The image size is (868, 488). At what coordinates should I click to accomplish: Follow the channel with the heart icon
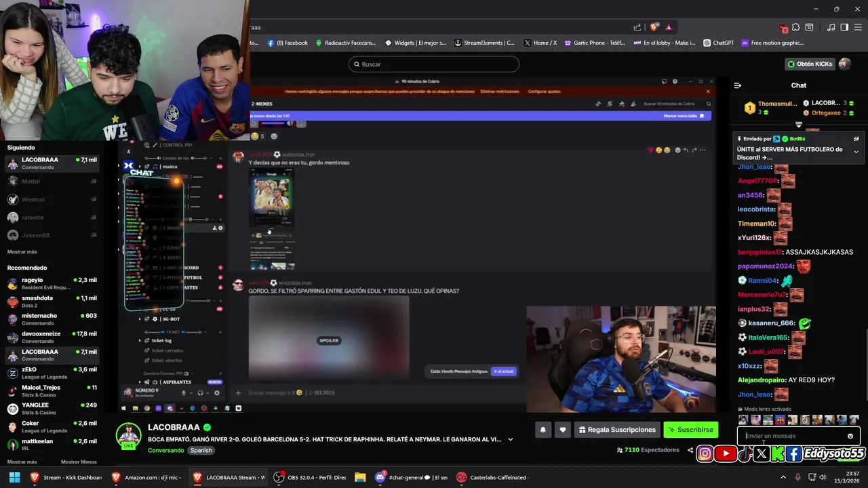point(563,430)
